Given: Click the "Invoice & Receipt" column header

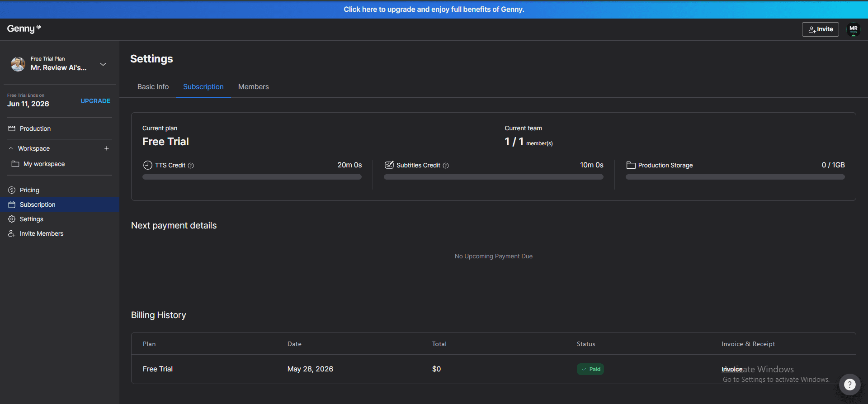Looking at the screenshot, I should pos(748,344).
